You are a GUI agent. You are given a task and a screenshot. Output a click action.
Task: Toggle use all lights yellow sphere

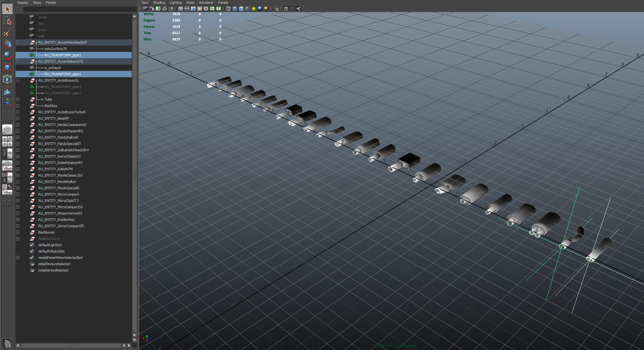(253, 9)
